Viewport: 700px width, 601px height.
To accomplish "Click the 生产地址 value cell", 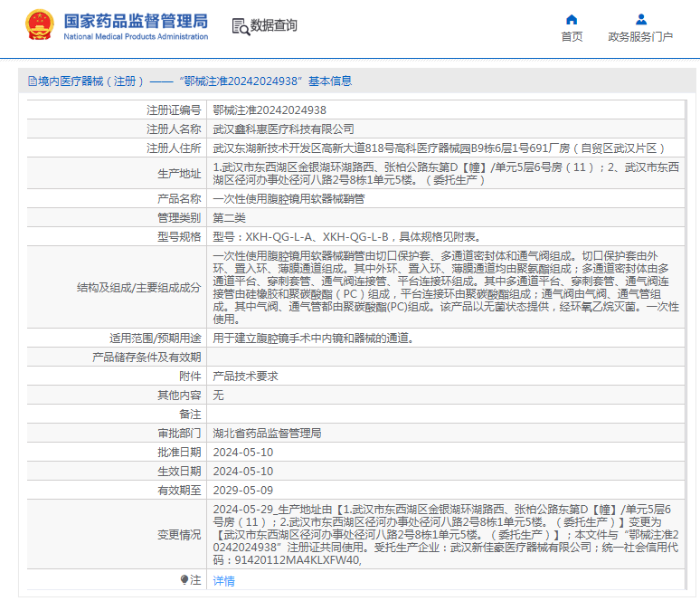I will tap(445, 174).
